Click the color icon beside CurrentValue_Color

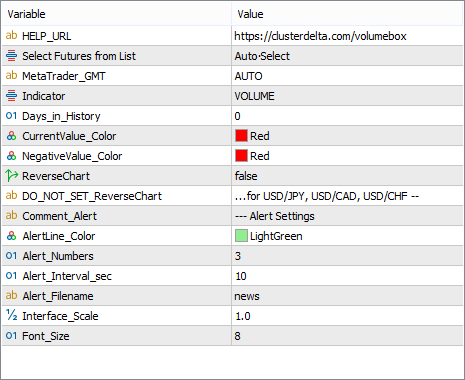[x=11, y=136]
